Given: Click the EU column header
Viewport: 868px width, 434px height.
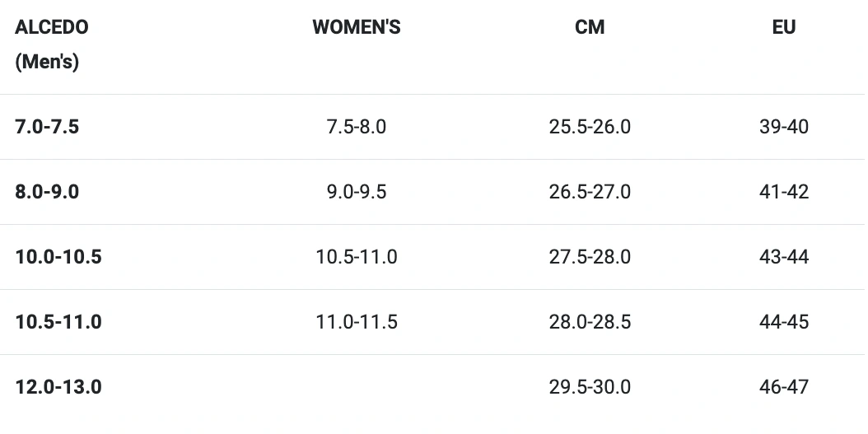Looking at the screenshot, I should coord(784,27).
